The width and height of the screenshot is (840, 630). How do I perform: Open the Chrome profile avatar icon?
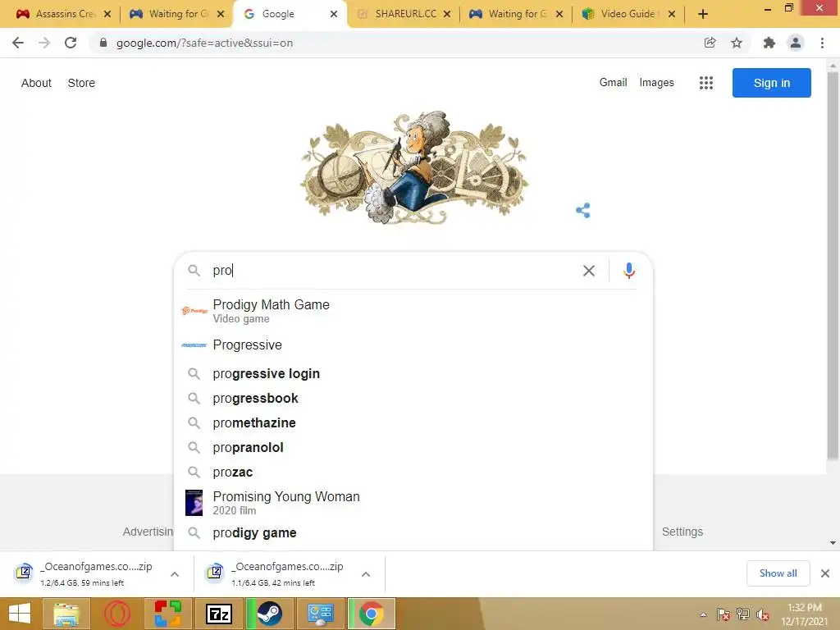point(796,43)
